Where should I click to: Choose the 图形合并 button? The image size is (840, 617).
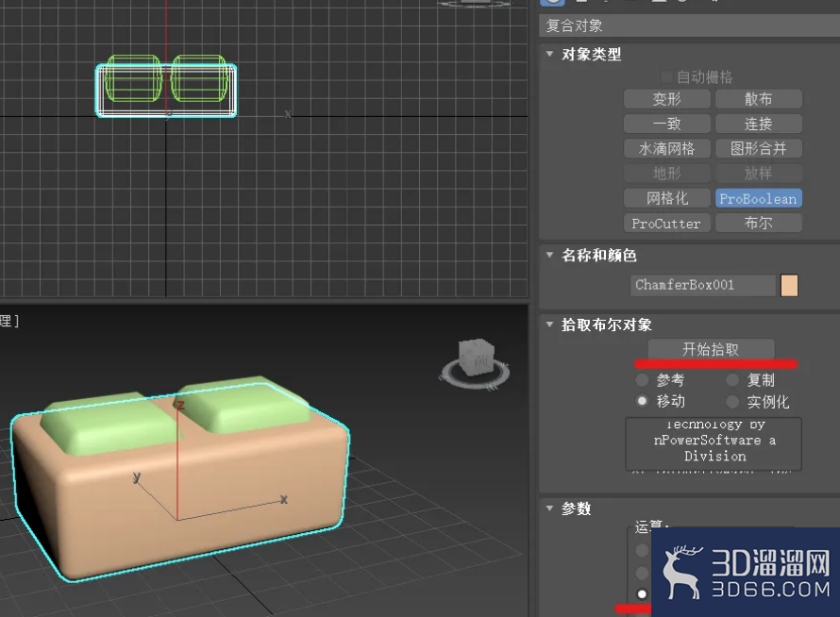point(759,148)
